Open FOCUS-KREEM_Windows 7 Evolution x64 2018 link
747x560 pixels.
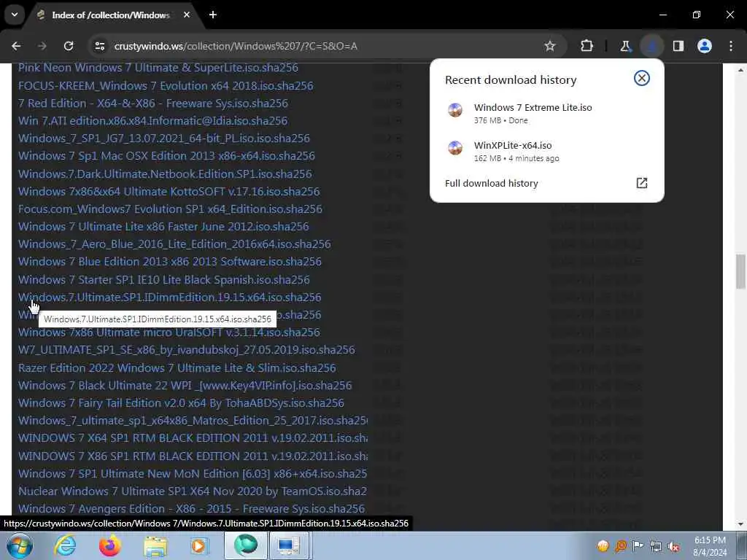tap(166, 86)
